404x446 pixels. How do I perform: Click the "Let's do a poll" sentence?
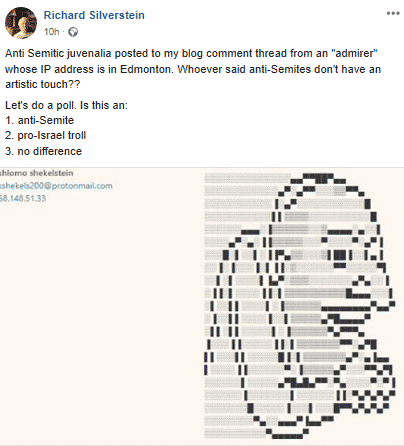(x=66, y=105)
